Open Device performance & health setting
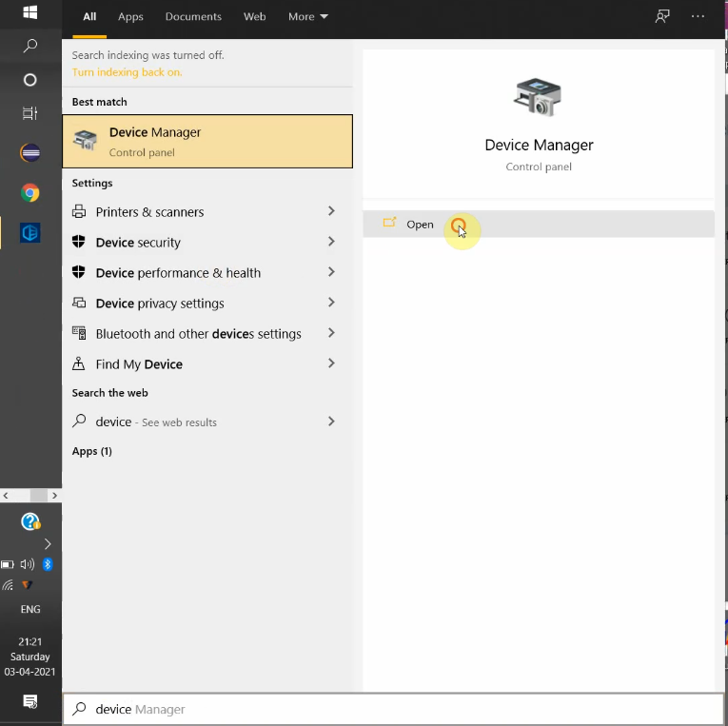The image size is (728, 726). [207, 272]
